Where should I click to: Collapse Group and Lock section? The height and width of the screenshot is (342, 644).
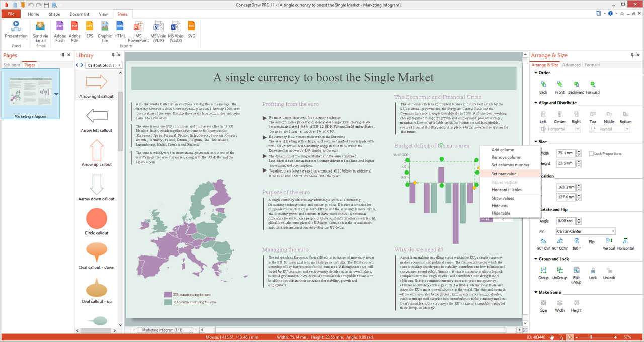535,259
